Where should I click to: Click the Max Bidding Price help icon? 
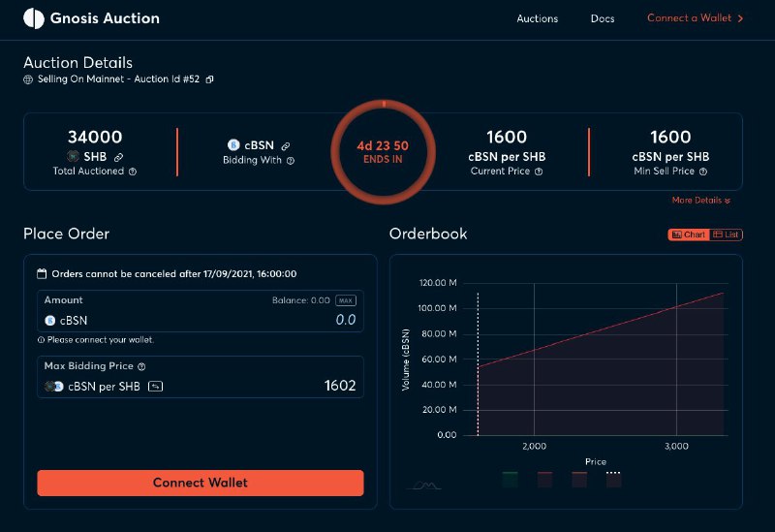pos(141,366)
